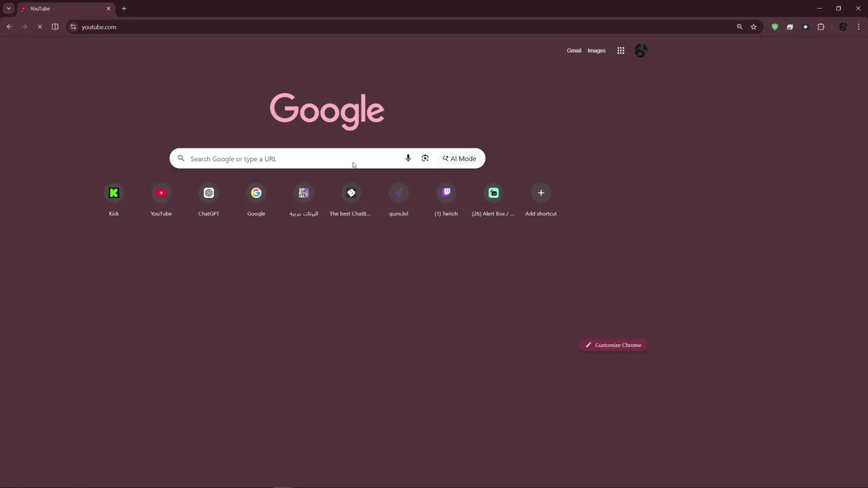The image size is (868, 488).
Task: Open the Google shortcut tile
Action: (256, 200)
